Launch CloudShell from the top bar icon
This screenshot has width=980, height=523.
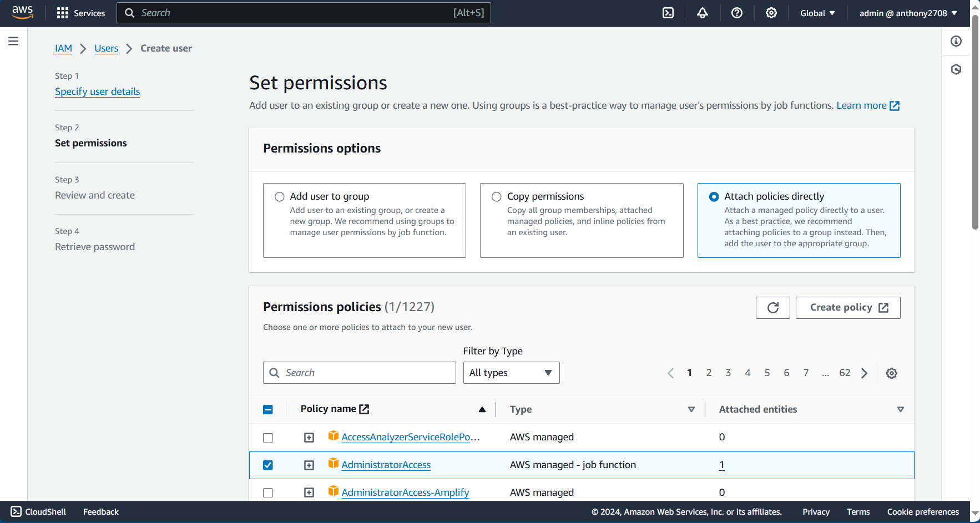pyautogui.click(x=668, y=13)
